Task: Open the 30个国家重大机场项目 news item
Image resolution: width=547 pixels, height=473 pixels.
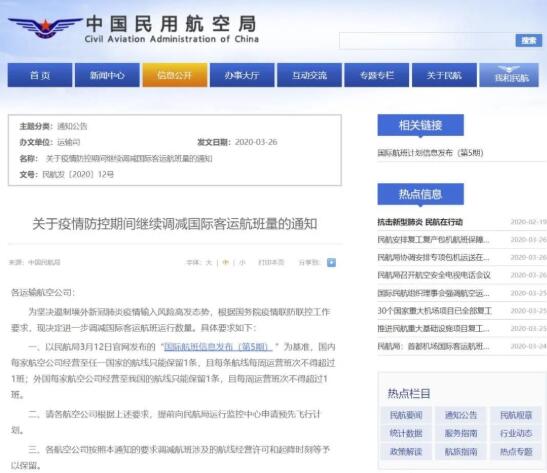Action: 435,310
